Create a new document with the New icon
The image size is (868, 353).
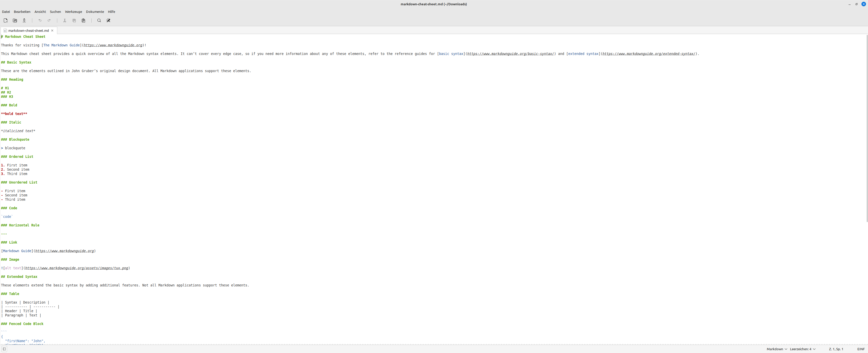click(x=5, y=20)
